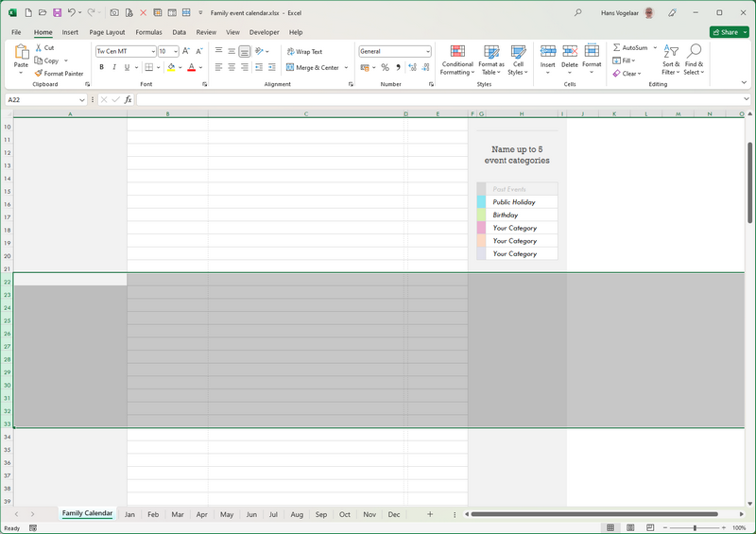Open the number format General dropdown
756x534 pixels.
click(x=428, y=51)
